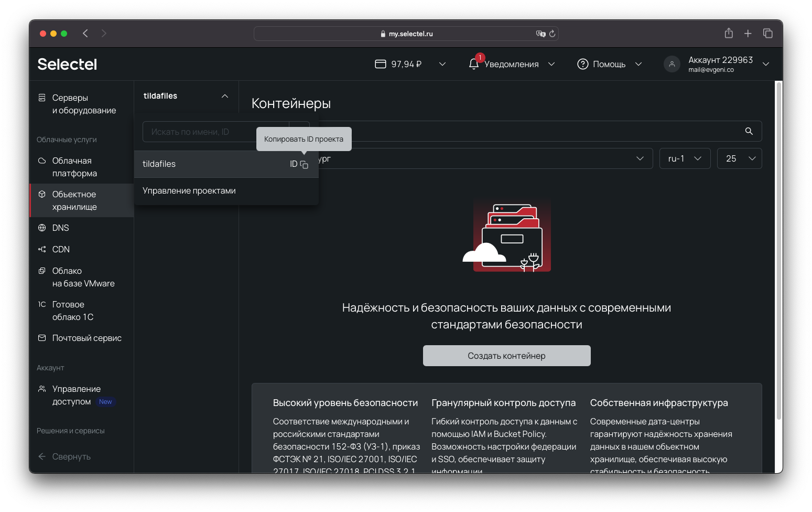Image resolution: width=812 pixels, height=512 pixels.
Task: Click the servers and equipment icon
Action: [x=42, y=98]
